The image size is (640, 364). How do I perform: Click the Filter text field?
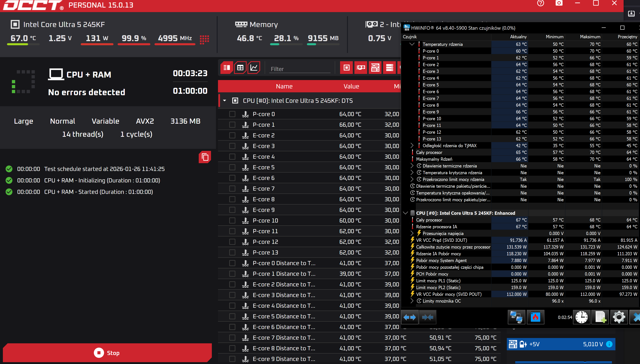click(x=300, y=69)
